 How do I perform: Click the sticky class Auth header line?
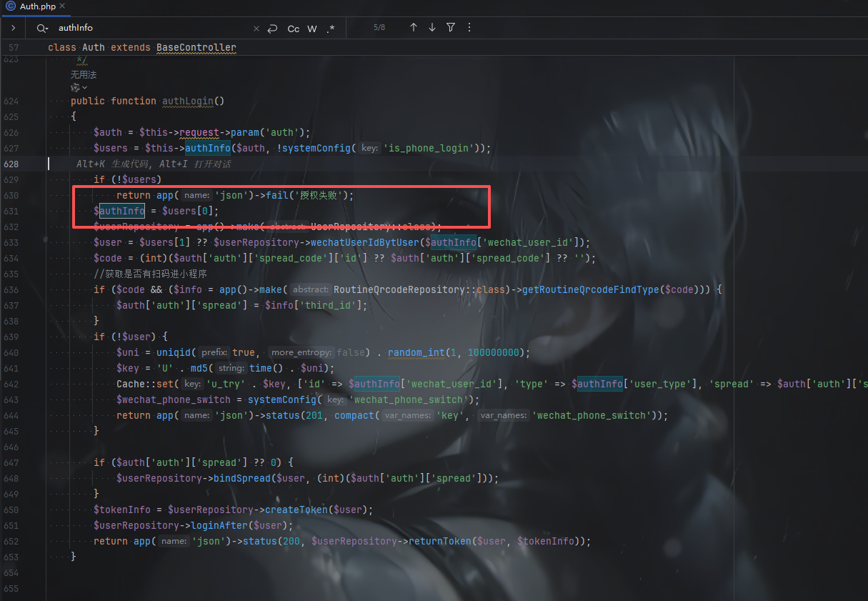pyautogui.click(x=141, y=48)
